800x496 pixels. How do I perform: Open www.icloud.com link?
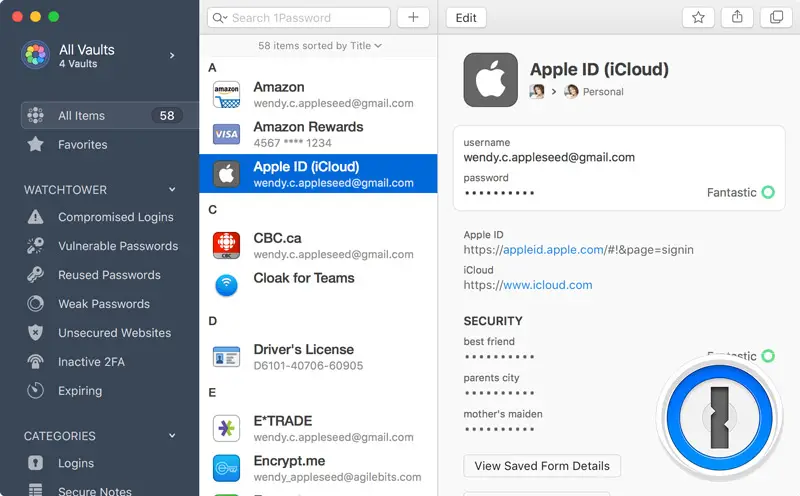(x=548, y=285)
